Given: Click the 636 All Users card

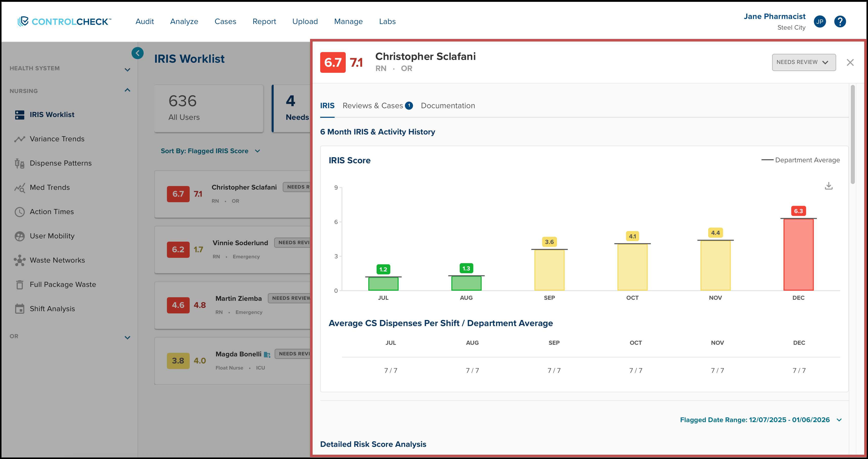Looking at the screenshot, I should tap(209, 108).
